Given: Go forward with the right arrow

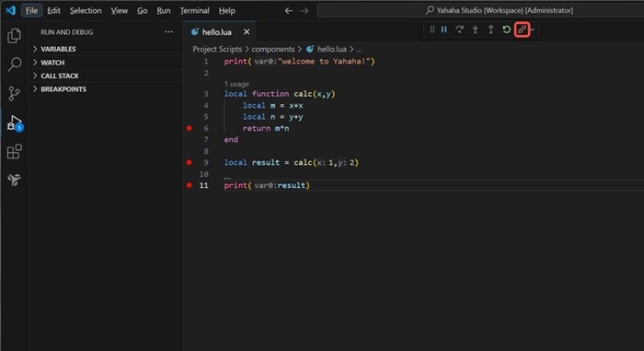Looking at the screenshot, I should (305, 11).
